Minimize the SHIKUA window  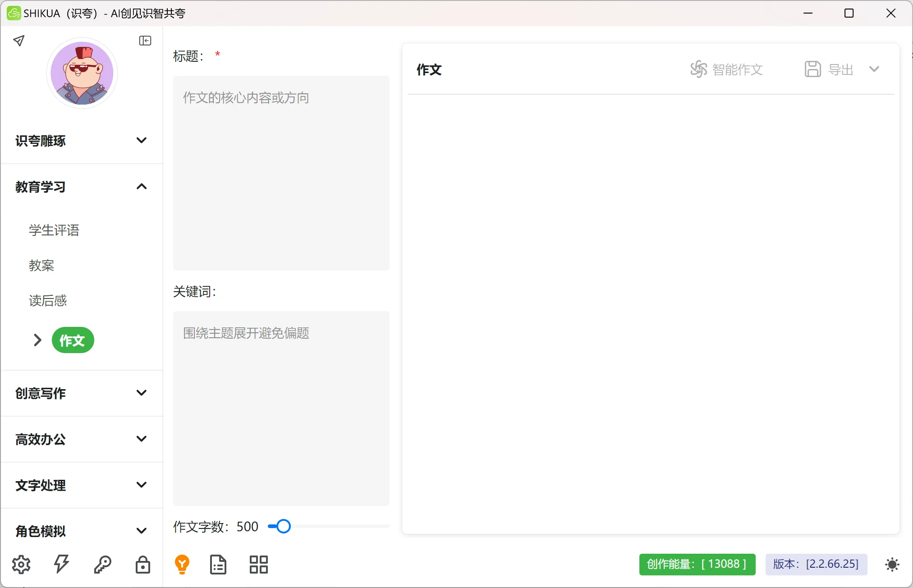808,13
